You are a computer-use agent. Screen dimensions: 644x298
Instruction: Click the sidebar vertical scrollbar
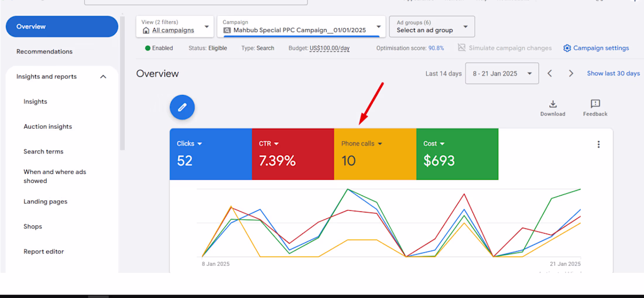click(x=122, y=82)
